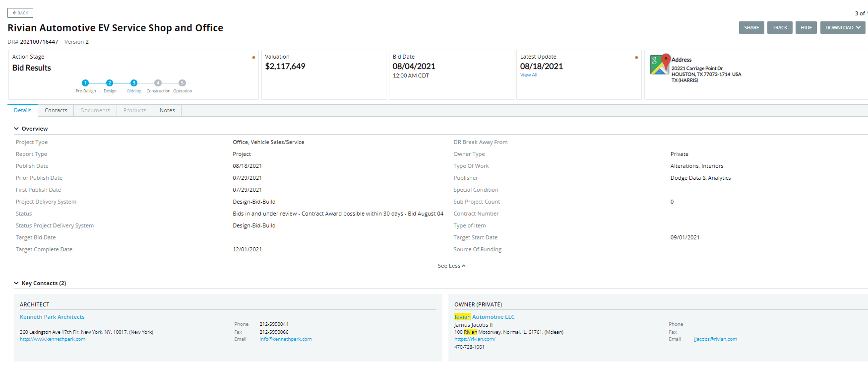Select stage 3 Bidding circle
This screenshot has width=868, height=369.
134,83
